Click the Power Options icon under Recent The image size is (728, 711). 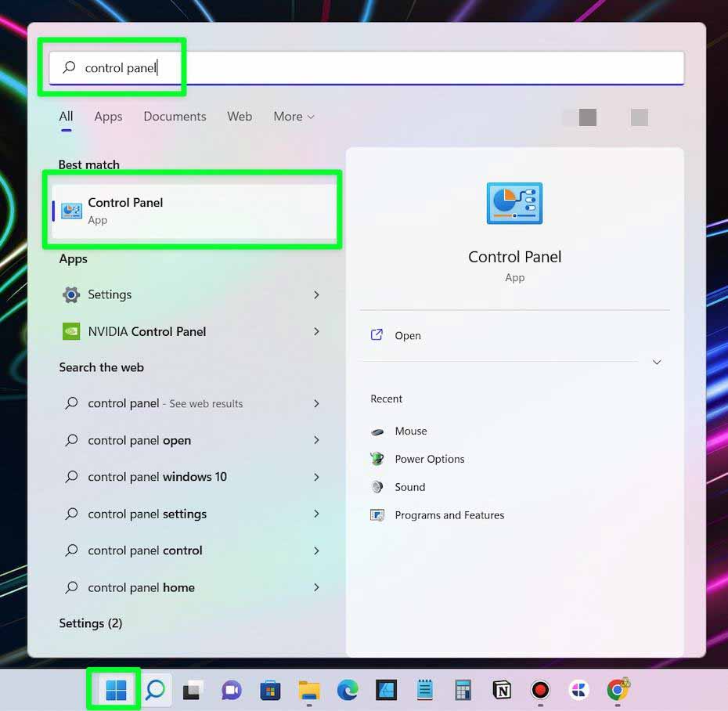[377, 459]
